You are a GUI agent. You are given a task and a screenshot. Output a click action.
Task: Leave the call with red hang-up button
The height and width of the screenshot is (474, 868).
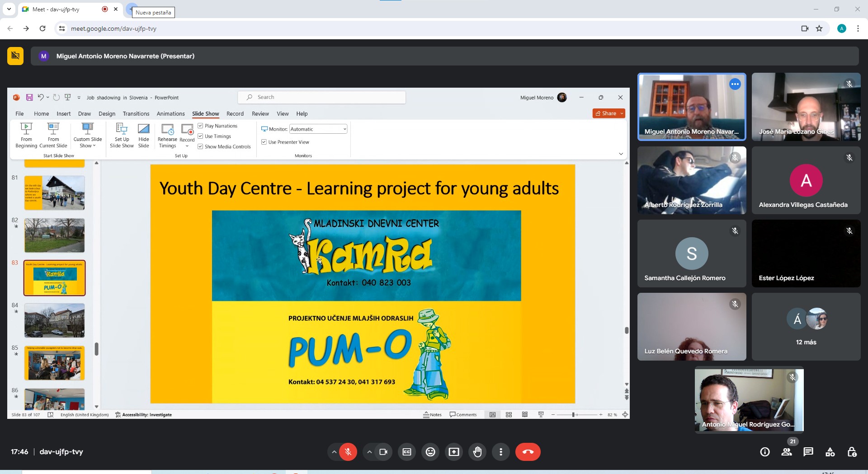[528, 452]
